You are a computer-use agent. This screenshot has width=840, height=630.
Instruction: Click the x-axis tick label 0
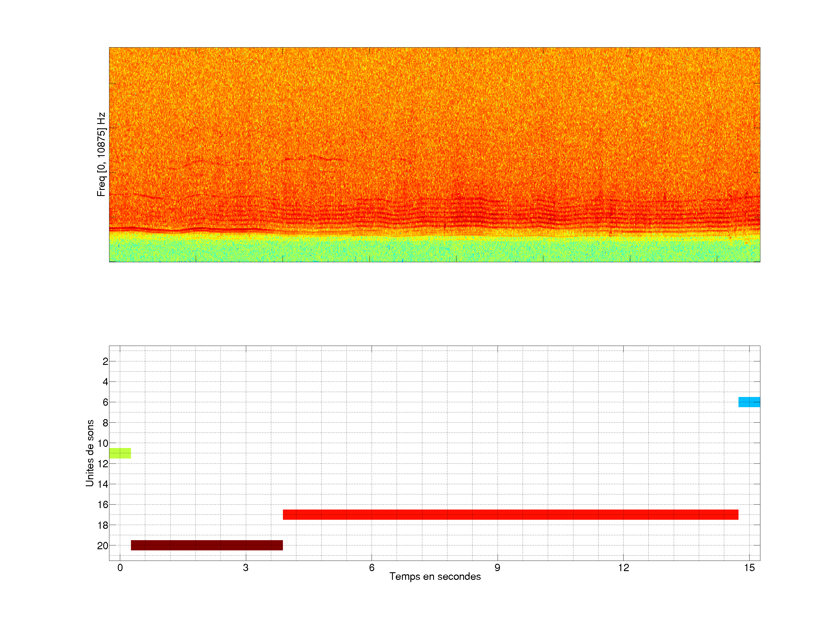(x=120, y=568)
